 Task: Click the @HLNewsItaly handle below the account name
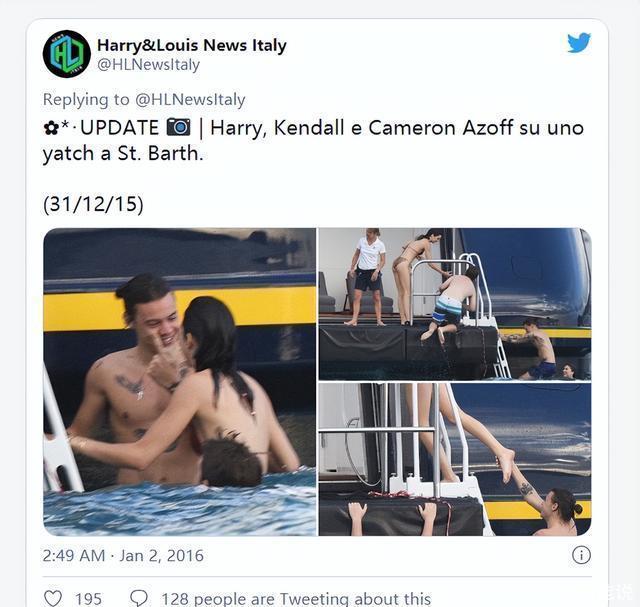[148, 65]
